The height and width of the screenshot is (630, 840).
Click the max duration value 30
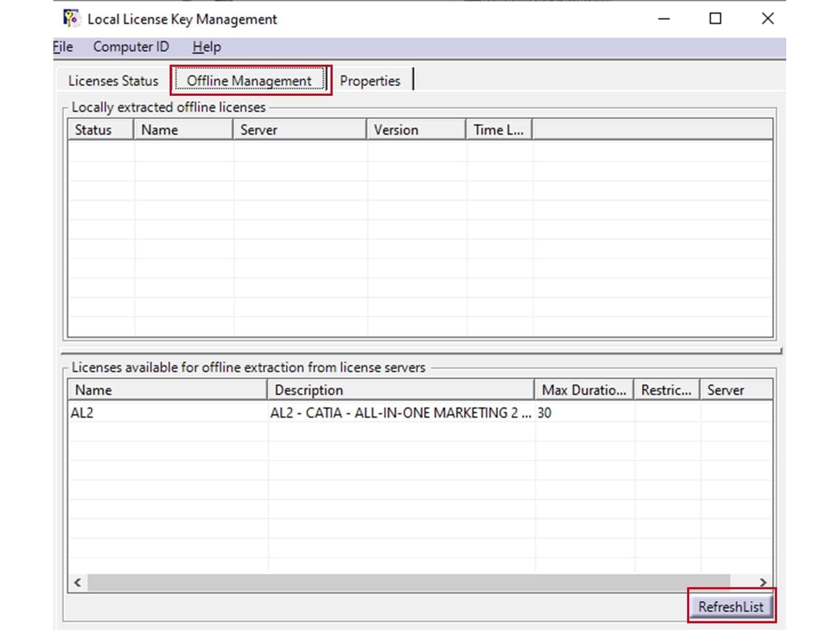[544, 412]
